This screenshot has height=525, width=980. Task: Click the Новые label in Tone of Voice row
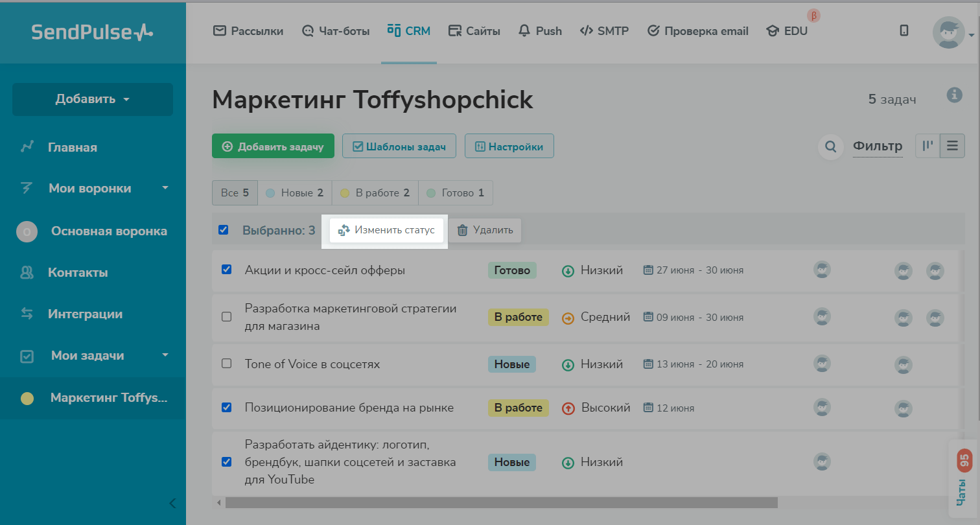[512, 364]
